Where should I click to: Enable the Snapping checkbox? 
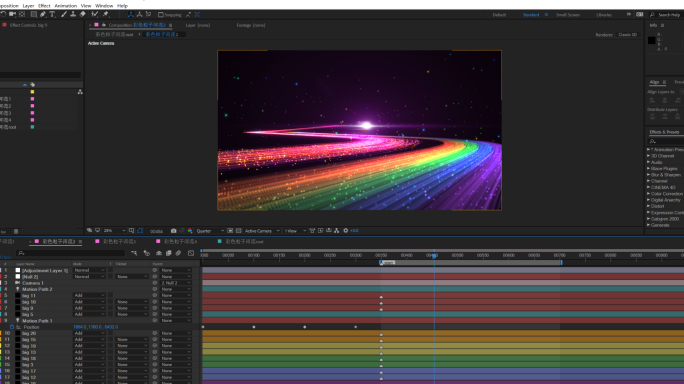(x=161, y=15)
